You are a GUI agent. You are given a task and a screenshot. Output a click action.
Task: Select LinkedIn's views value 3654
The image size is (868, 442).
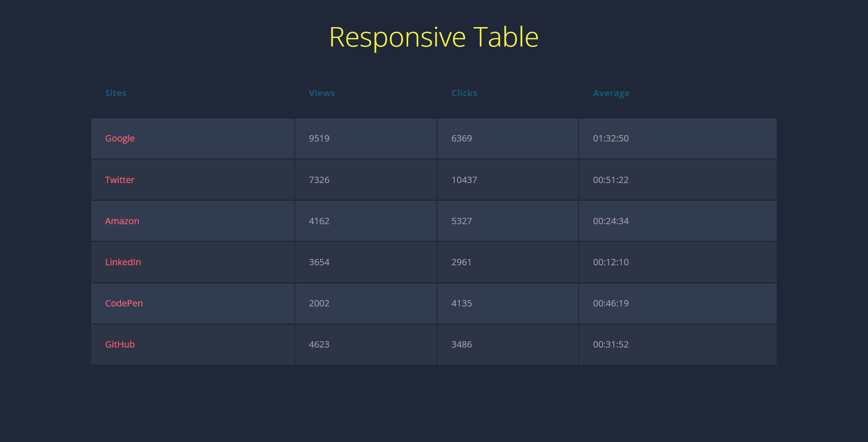click(319, 262)
